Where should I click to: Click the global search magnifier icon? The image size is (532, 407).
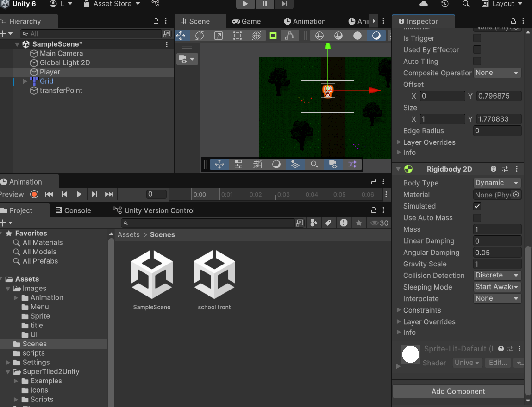(466, 4)
